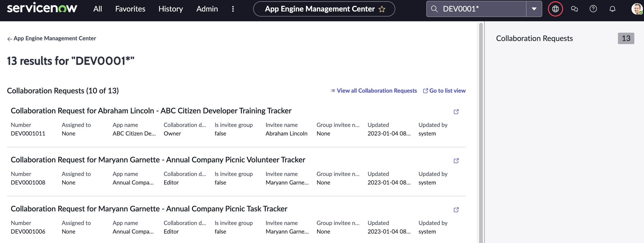Click number DEV0001008
The image size is (644, 243).
coord(28,183)
